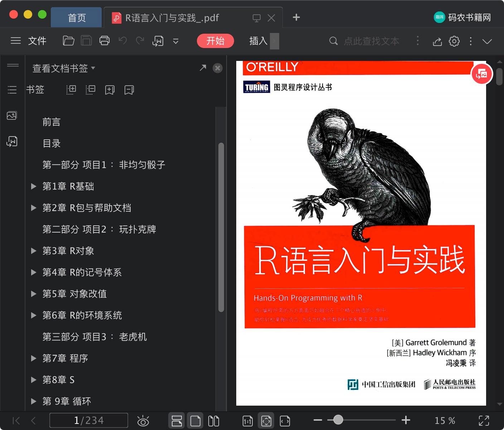Expand all bookmarks icon

click(x=71, y=90)
